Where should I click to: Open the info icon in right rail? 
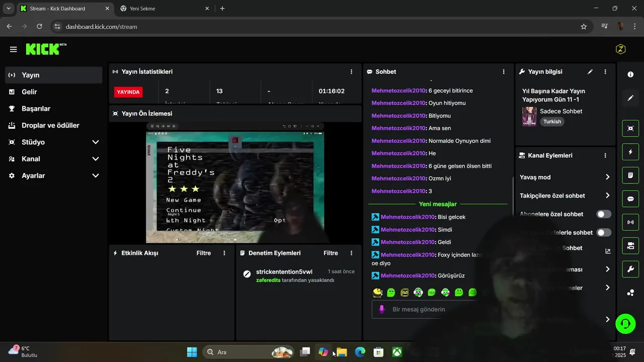pos(630,74)
